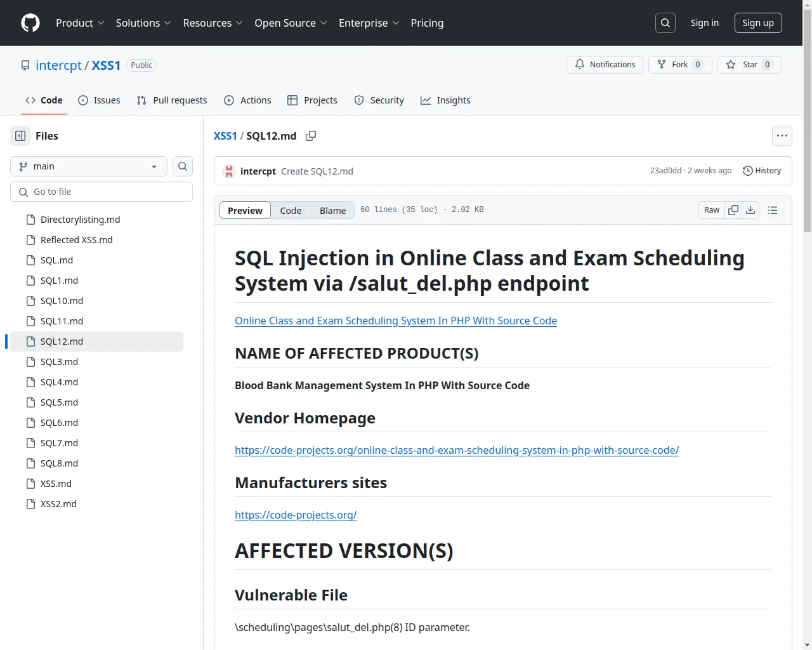Open the Raw file view
This screenshot has height=650, width=812.
712,210
